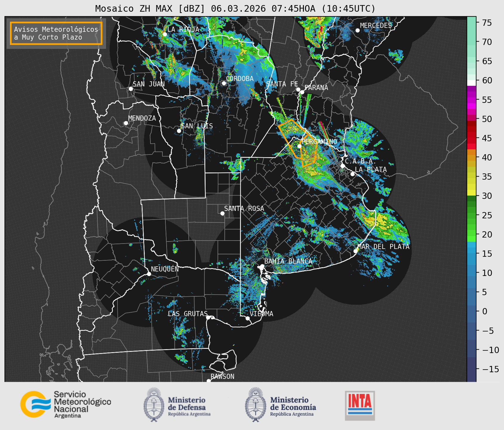Click the map title Mosaico ZH MAX
Image resolution: width=504 pixels, height=430 pixels.
coord(235,8)
